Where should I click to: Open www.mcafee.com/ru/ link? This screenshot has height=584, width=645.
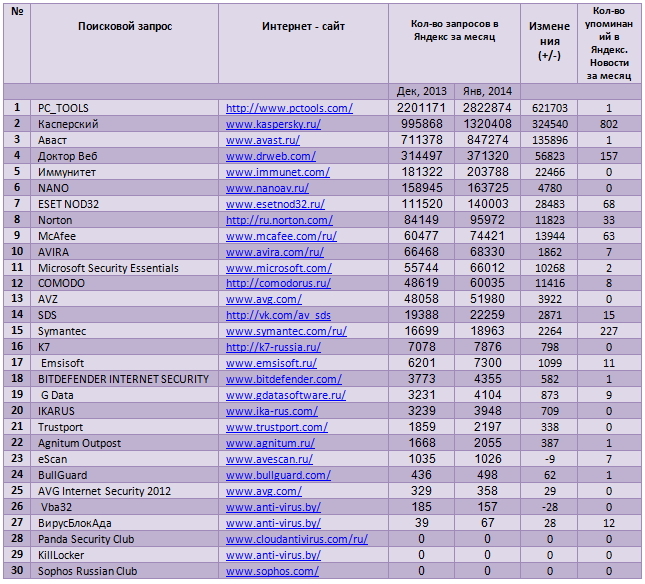pyautogui.click(x=281, y=236)
